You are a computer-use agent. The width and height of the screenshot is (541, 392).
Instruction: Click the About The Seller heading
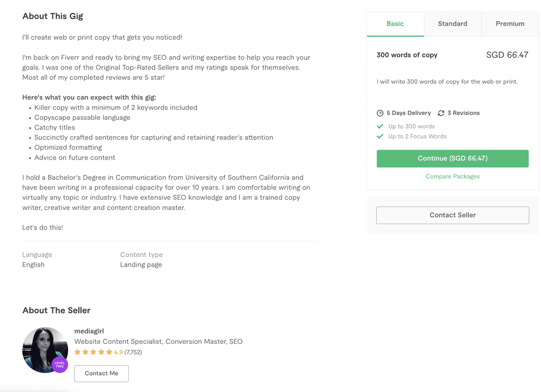click(57, 310)
